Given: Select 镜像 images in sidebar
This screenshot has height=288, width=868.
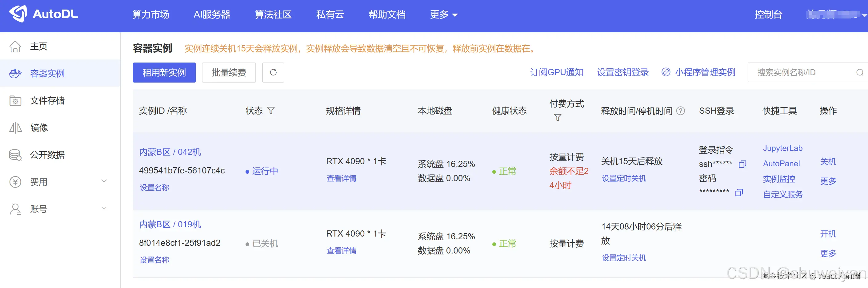Looking at the screenshot, I should [39, 128].
